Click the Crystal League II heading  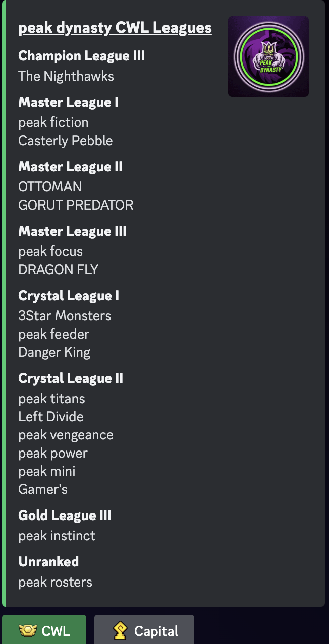click(x=71, y=378)
